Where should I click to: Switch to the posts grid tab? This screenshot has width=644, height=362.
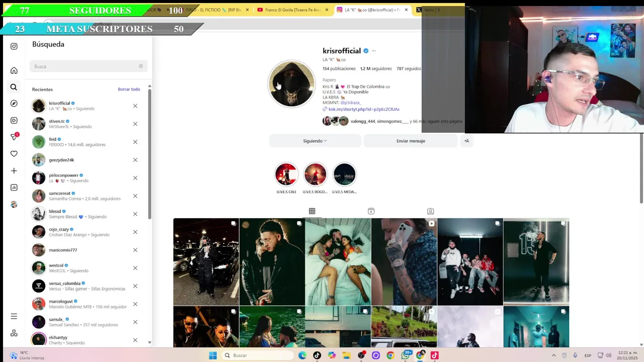(312, 211)
